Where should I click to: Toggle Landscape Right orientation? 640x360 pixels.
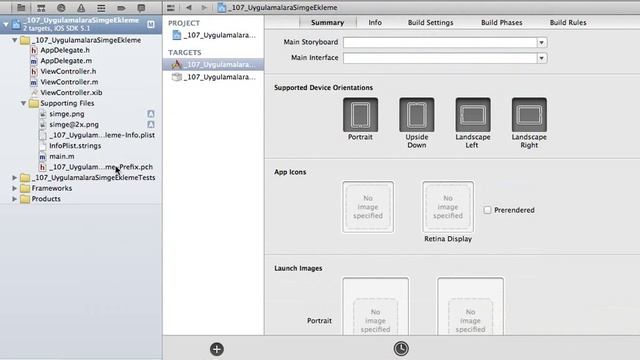click(529, 115)
